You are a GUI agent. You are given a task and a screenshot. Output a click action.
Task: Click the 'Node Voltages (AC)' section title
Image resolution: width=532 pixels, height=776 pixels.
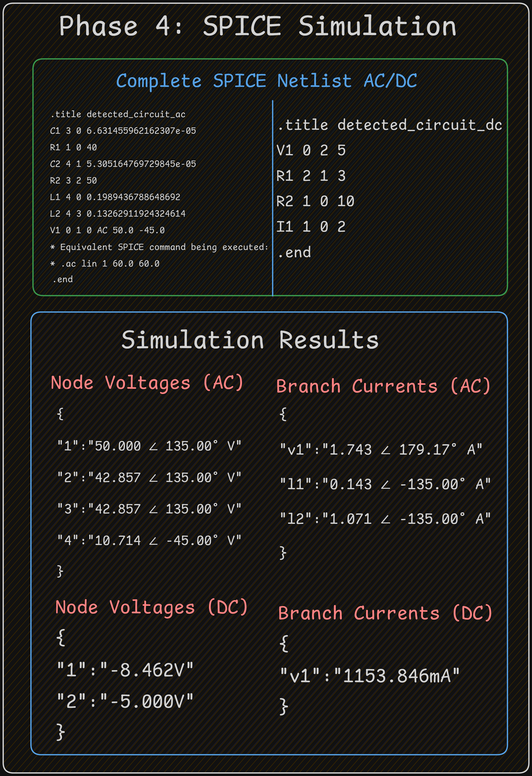(x=147, y=382)
